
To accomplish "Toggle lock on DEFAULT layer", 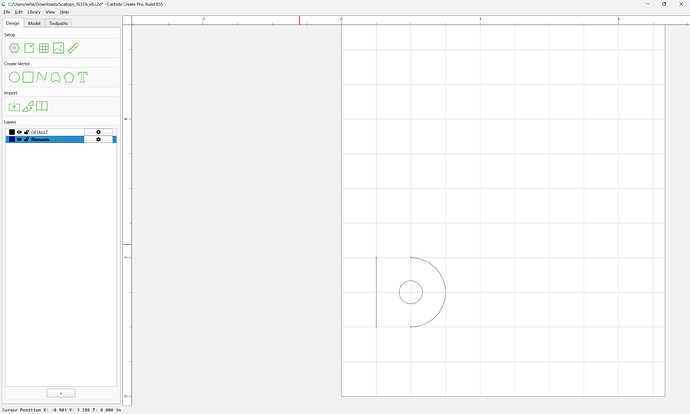I will [26, 132].
